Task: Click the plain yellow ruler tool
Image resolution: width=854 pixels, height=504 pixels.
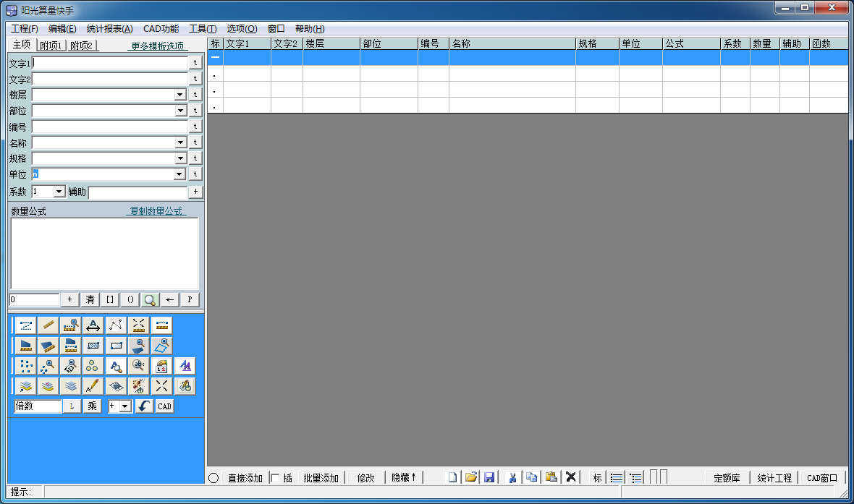Action: (48, 325)
